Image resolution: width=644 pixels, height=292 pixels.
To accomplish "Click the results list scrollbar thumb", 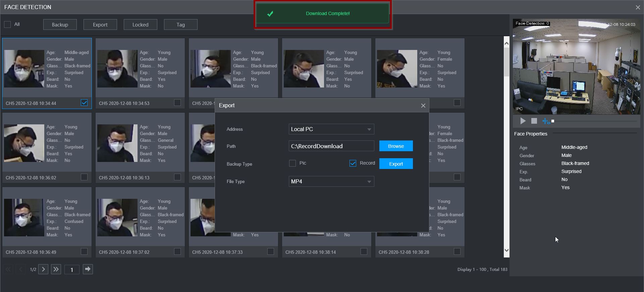I will pyautogui.click(x=506, y=62).
